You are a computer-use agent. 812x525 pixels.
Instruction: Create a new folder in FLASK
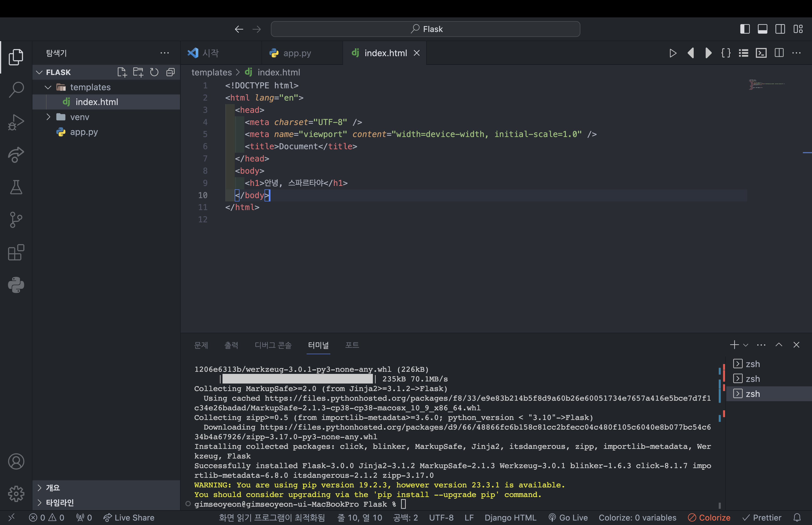click(x=138, y=72)
